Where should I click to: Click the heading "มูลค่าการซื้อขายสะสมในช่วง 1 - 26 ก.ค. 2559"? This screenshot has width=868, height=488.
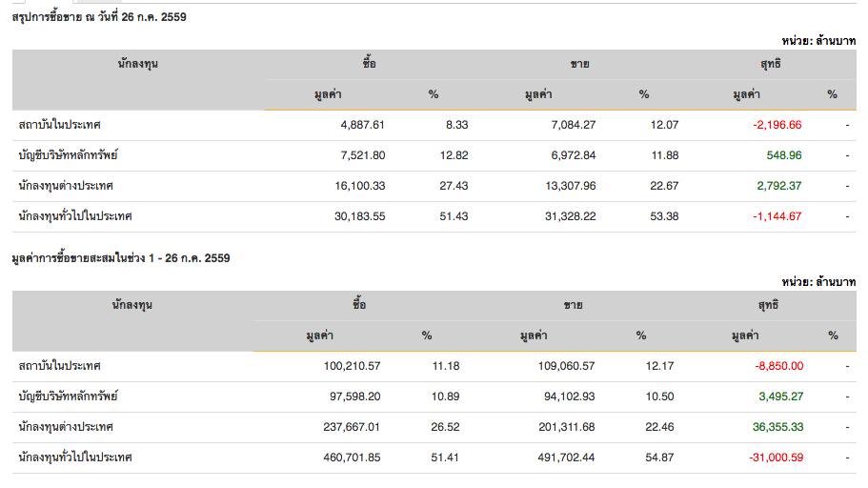click(x=120, y=257)
